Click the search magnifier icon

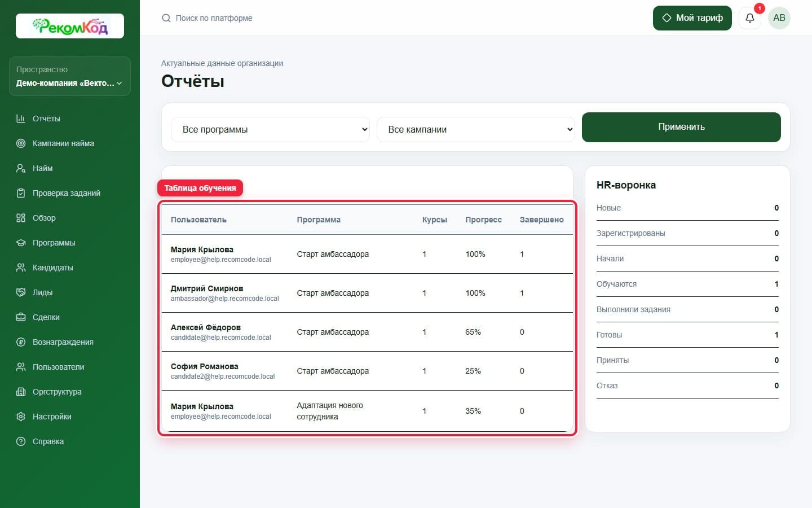pyautogui.click(x=166, y=18)
